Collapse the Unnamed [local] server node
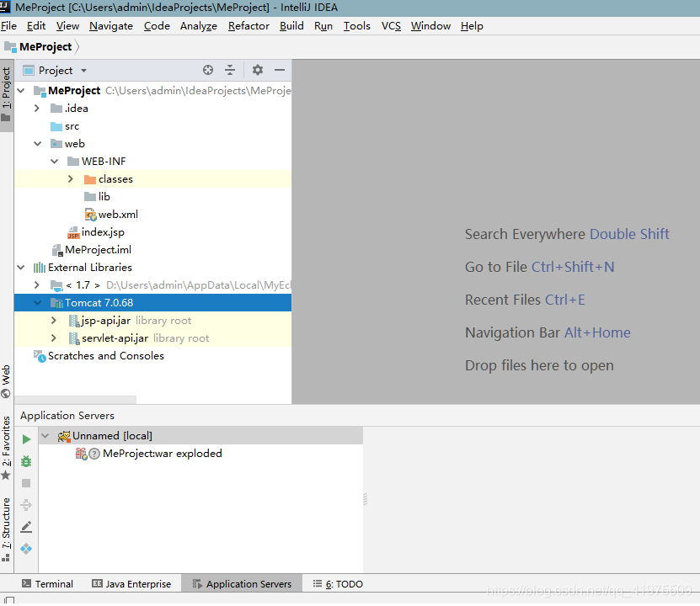This screenshot has width=700, height=606. (x=45, y=436)
